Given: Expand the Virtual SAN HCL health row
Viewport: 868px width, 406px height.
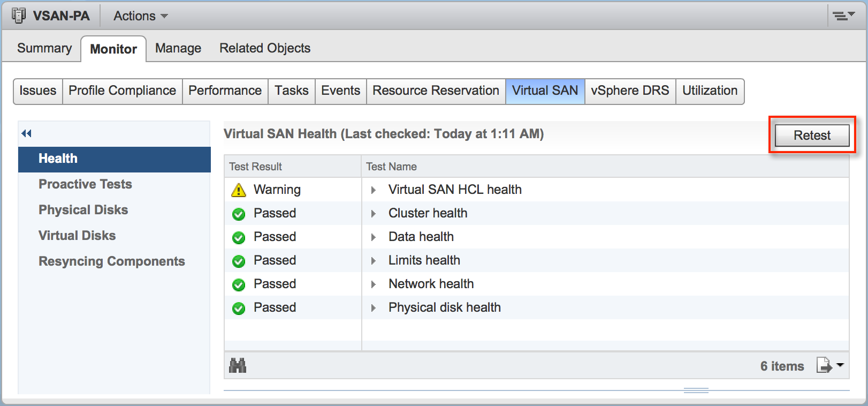Looking at the screenshot, I should [374, 190].
